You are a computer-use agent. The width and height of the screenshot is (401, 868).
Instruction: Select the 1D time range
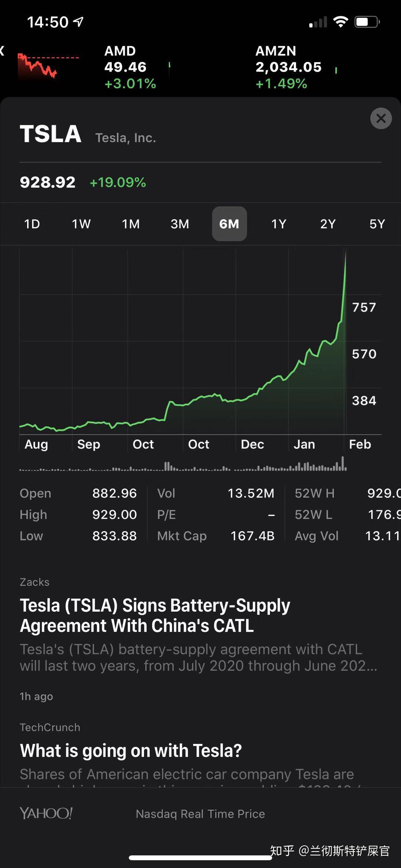click(x=32, y=224)
